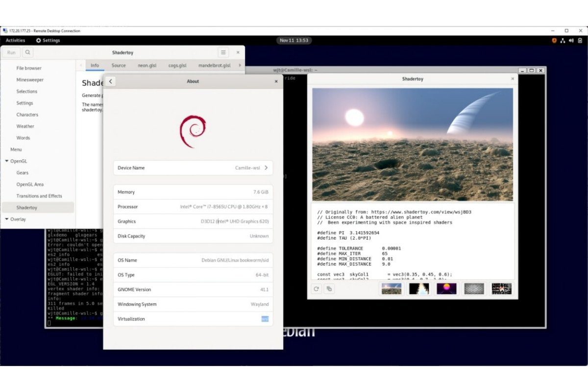The width and height of the screenshot is (588, 392).
Task: Click the copy icon beside reload in Shadertoy
Action: (x=329, y=289)
